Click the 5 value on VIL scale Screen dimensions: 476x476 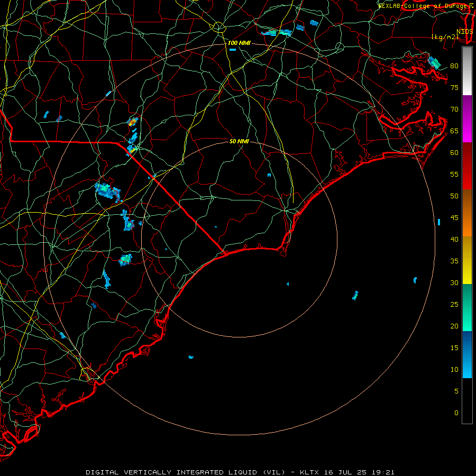456,391
